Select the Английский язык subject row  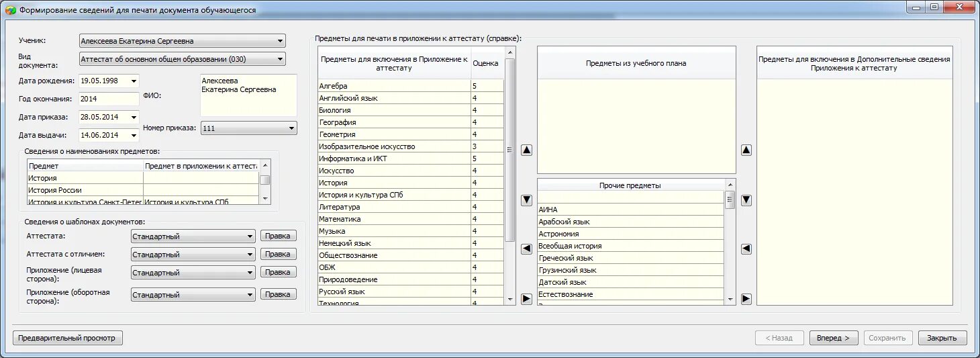click(x=411, y=98)
